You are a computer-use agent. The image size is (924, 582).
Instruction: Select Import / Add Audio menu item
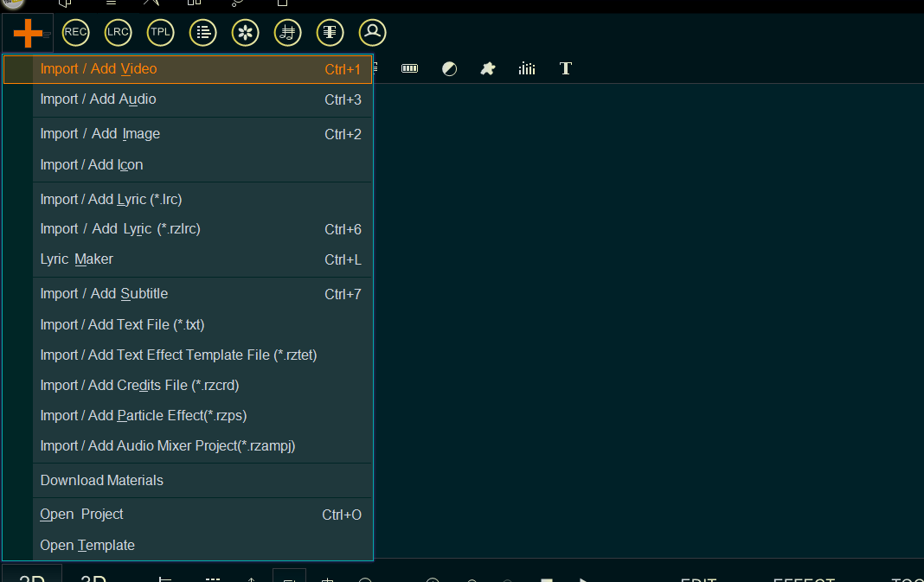point(98,99)
